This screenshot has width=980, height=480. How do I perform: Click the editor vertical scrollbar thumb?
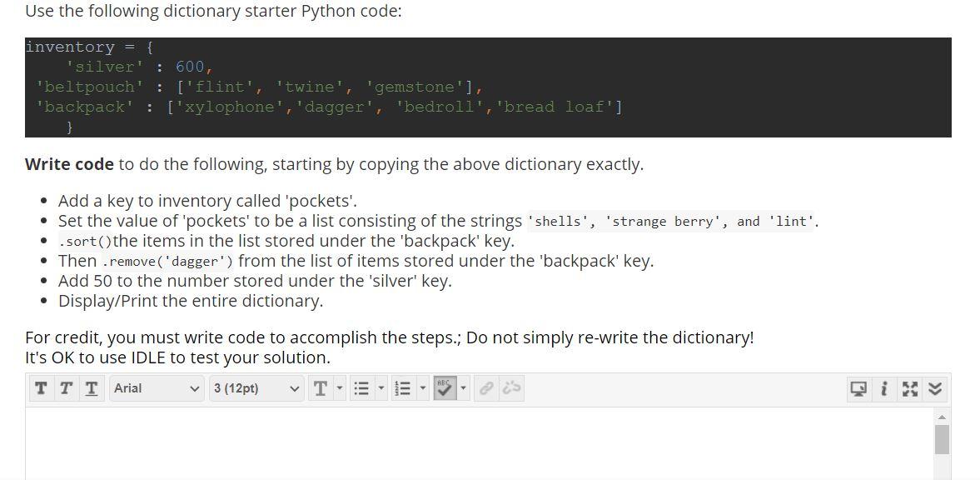click(x=942, y=439)
